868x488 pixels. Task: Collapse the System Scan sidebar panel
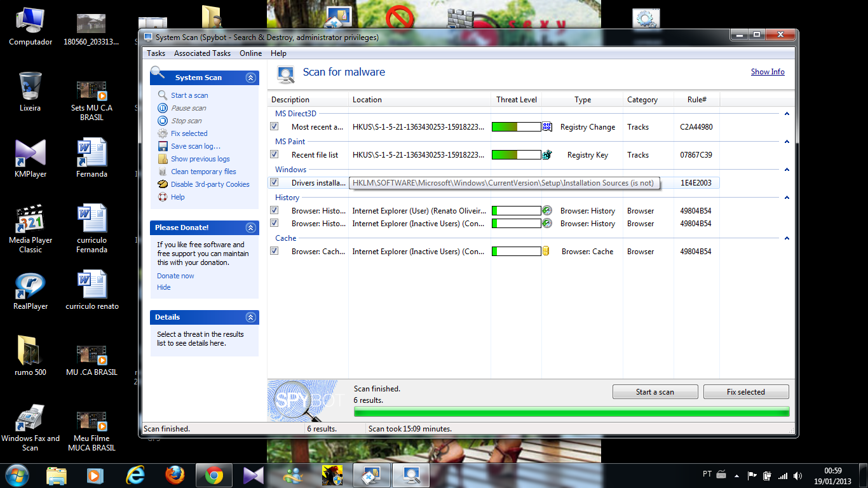[250, 78]
